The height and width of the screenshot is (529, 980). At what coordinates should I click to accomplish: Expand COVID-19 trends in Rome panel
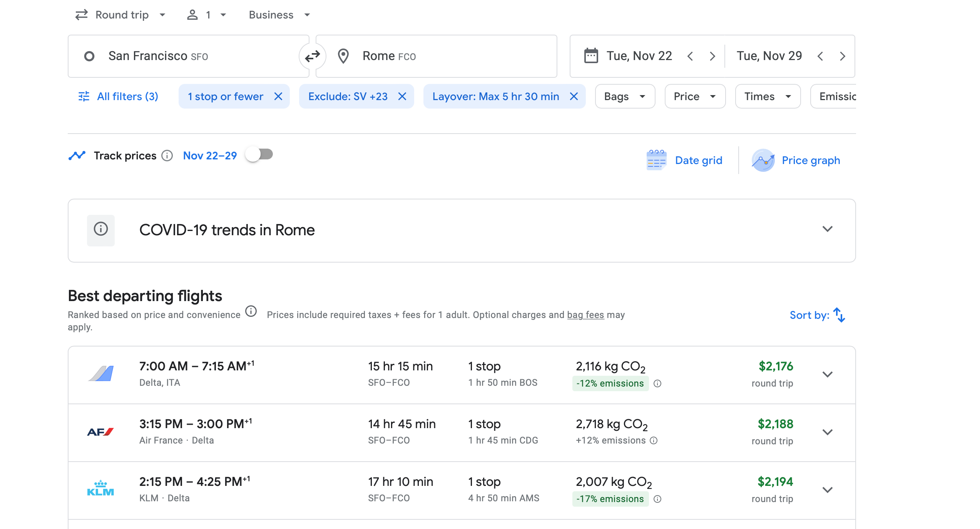[x=827, y=229]
